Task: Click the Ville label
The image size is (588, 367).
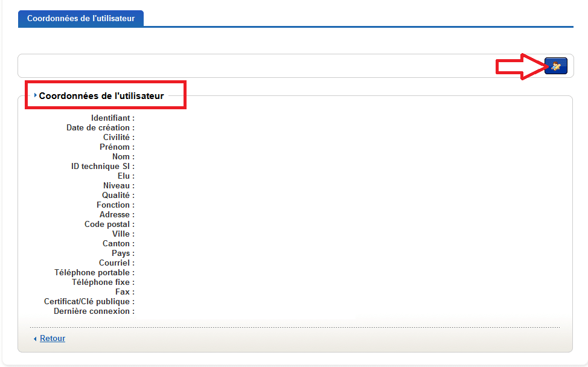Action: click(123, 234)
